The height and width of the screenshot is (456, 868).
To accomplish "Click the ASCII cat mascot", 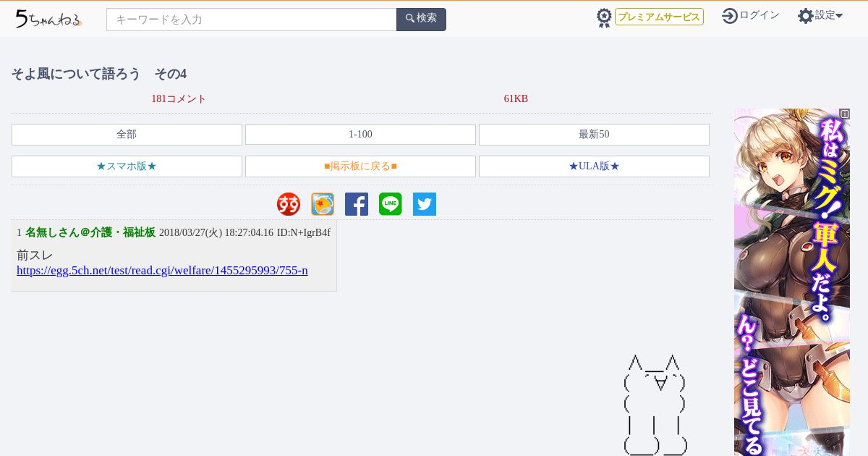I will coord(655,405).
